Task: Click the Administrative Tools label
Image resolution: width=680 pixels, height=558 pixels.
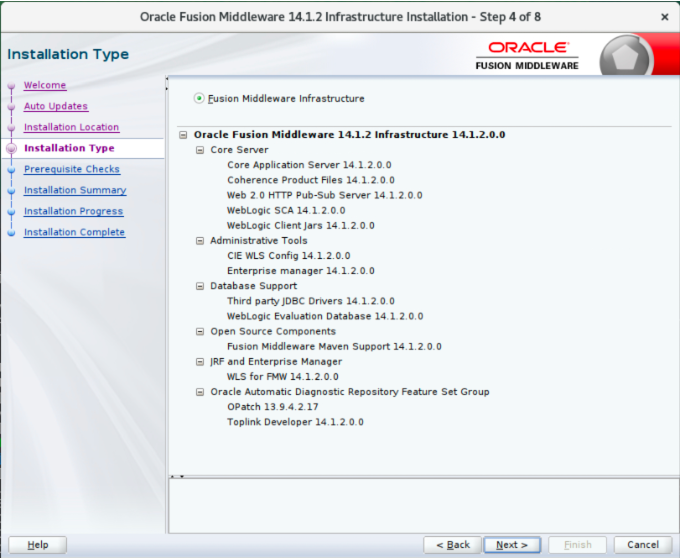Action: [259, 241]
